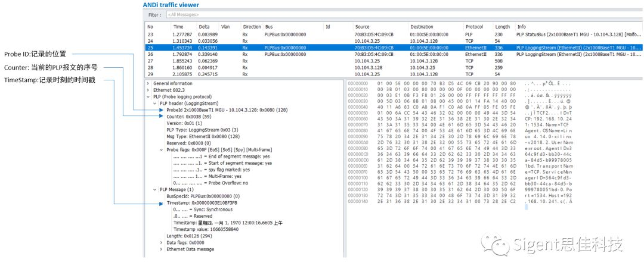Select the row with time 1.310343
Viewport: 644px width, 275px height.
(394, 41)
